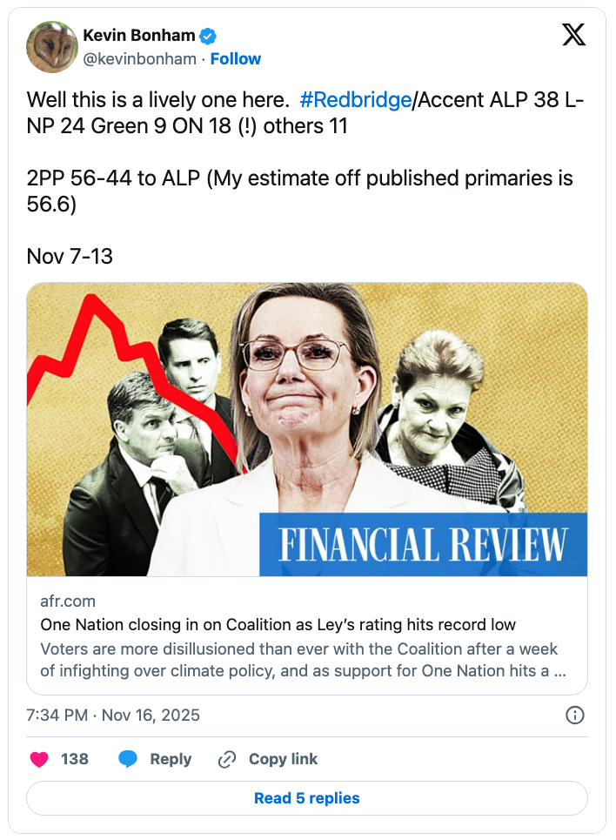Image resolution: width=616 pixels, height=840 pixels.
Task: Open the Financial Review article image
Action: (x=307, y=429)
